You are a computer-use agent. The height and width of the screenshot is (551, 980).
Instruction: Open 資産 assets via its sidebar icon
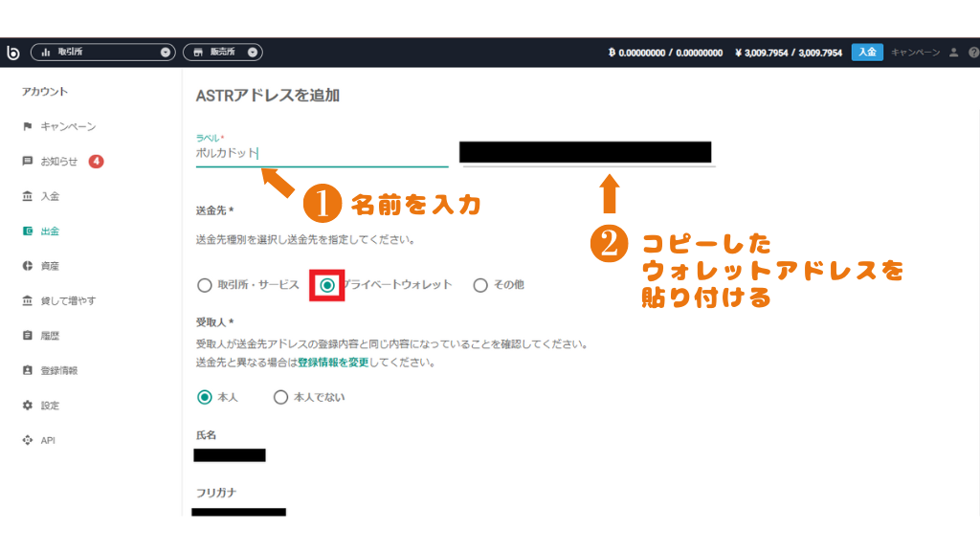click(x=28, y=265)
